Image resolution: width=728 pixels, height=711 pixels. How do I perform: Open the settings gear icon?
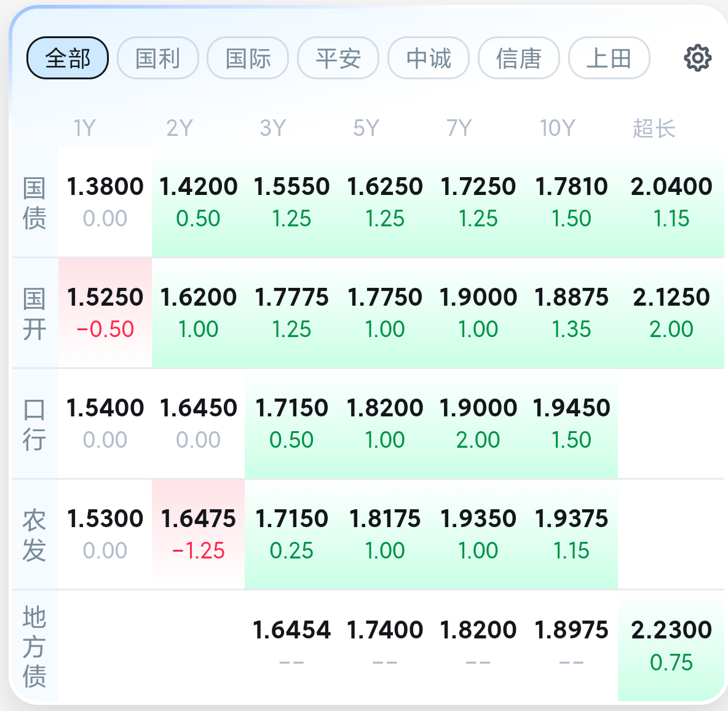[697, 58]
